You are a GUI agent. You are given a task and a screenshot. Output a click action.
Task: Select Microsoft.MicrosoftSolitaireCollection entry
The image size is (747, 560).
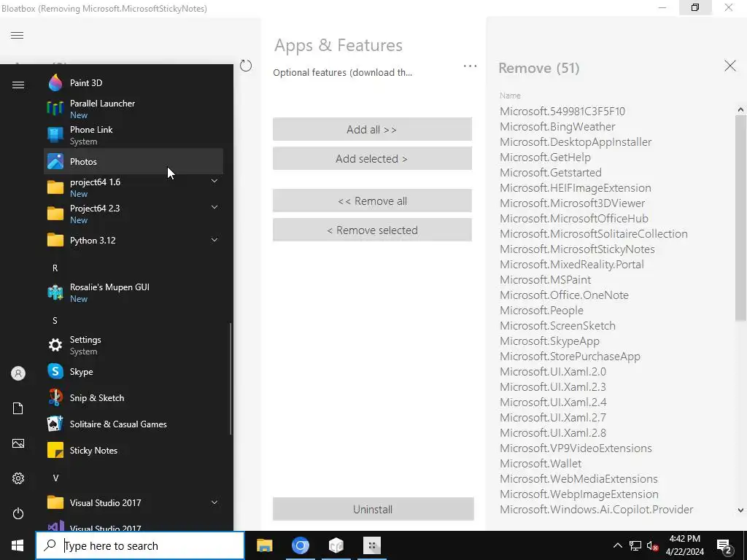point(594,234)
